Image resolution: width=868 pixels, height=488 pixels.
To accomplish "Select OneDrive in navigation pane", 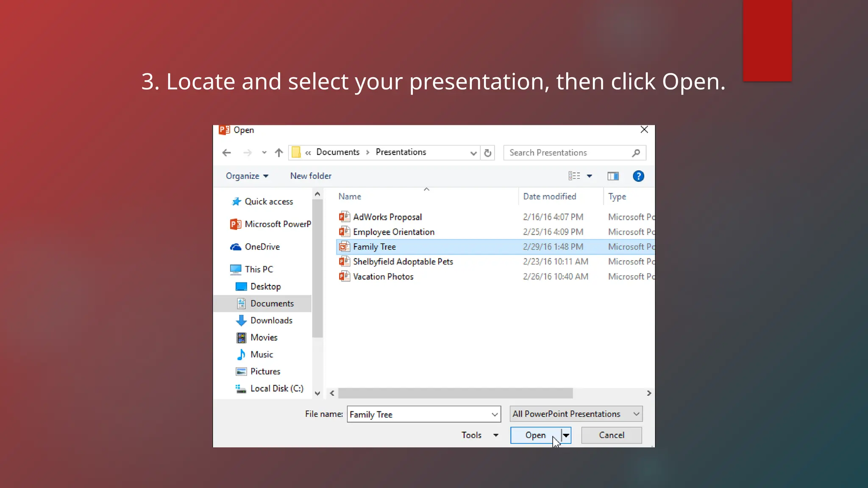I will pos(255,247).
